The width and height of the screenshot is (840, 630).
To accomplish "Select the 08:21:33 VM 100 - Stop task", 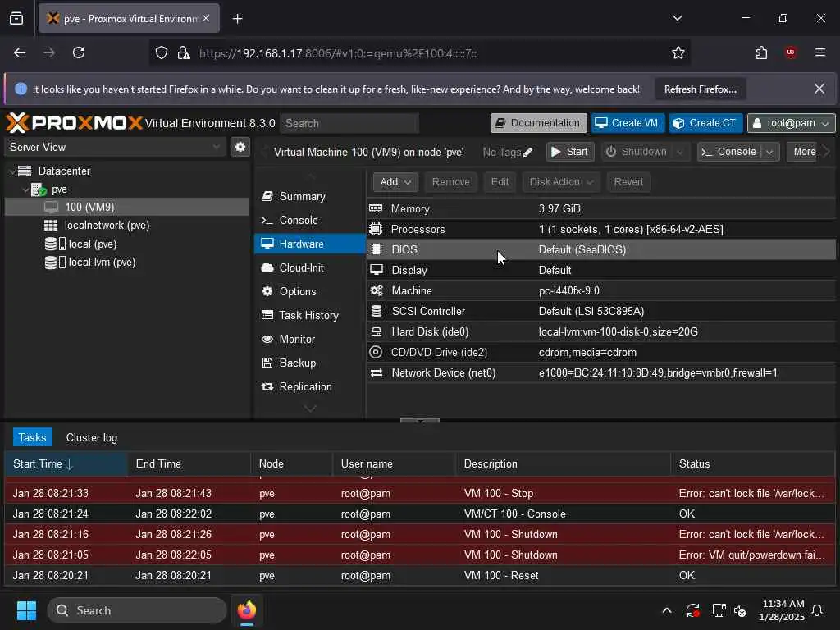I will (x=420, y=493).
